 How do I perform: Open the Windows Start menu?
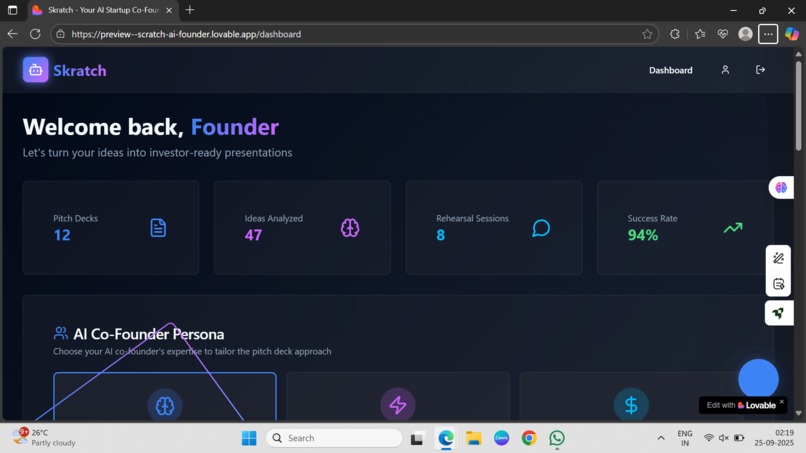pos(249,438)
